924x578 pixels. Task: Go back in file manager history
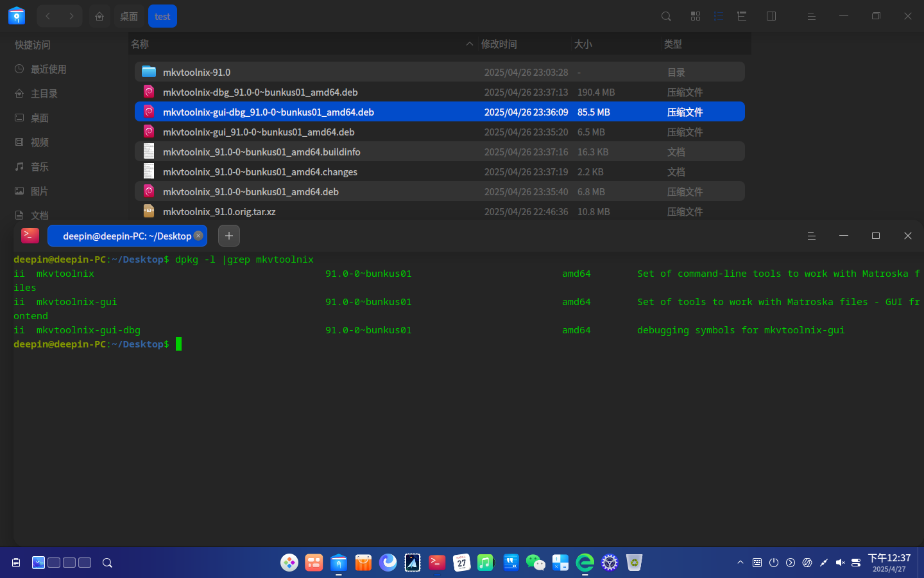click(x=48, y=16)
